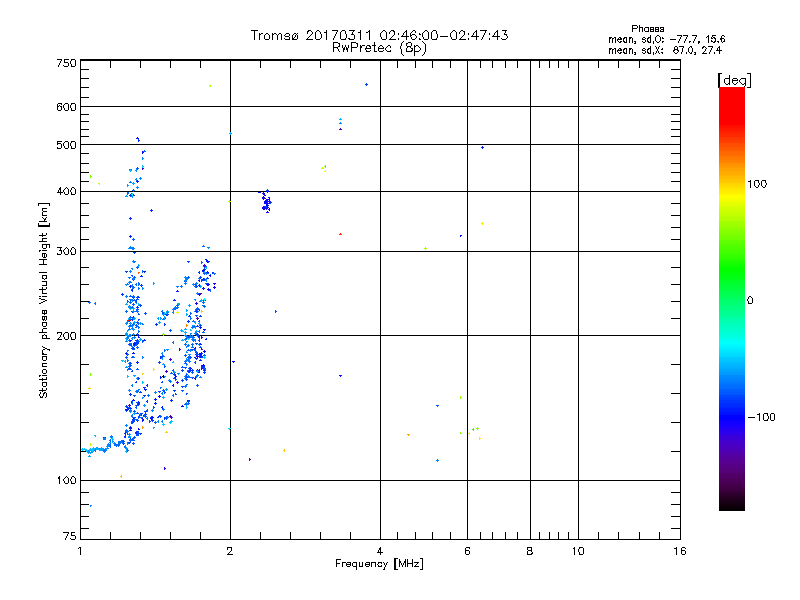Screen dimensions: 800x600
Task: Click the x-axis tick label '2'
Action: 230,551
